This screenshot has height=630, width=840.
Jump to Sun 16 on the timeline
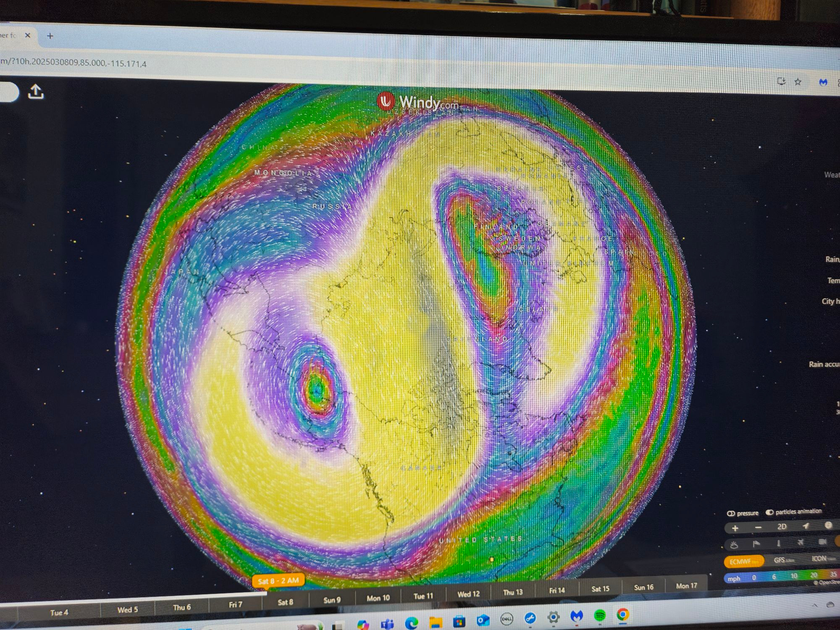(643, 587)
